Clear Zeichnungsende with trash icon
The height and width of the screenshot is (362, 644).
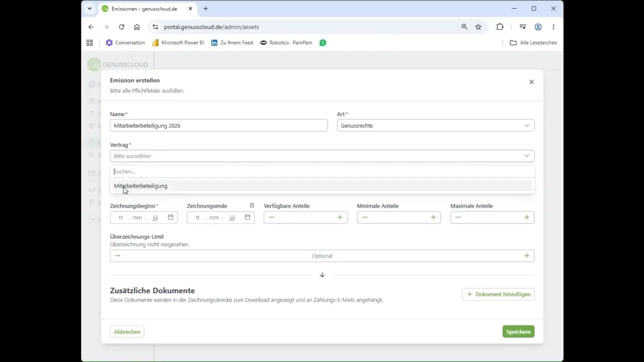(x=252, y=206)
